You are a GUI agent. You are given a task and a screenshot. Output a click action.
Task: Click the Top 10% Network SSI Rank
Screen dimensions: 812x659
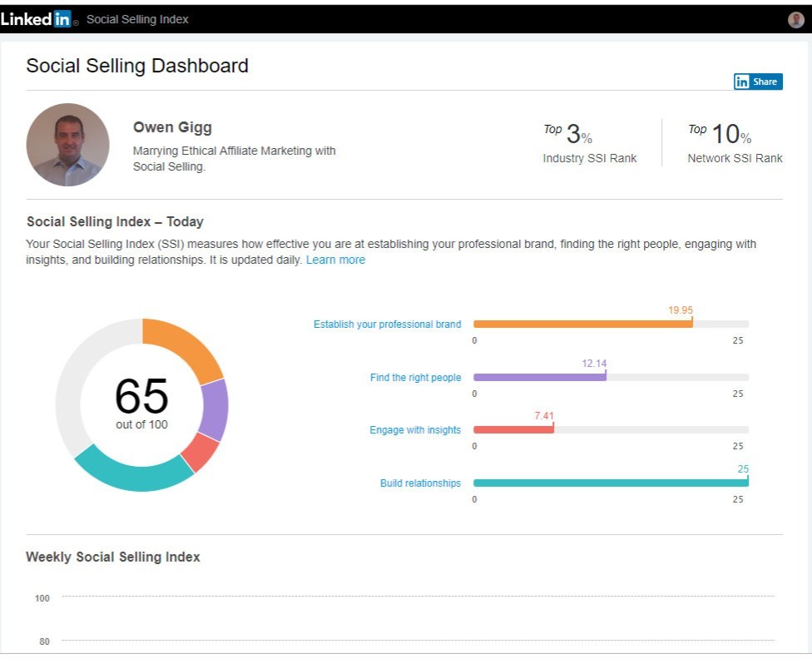click(x=735, y=143)
